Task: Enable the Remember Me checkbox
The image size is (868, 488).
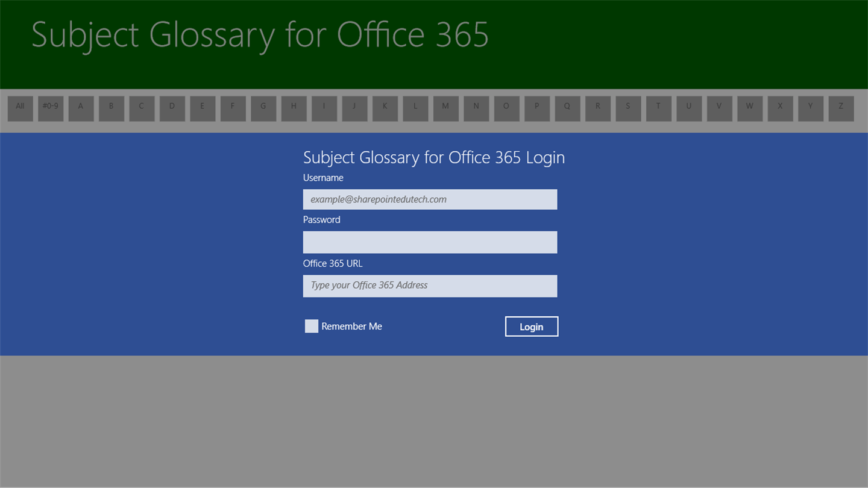Action: 312,326
